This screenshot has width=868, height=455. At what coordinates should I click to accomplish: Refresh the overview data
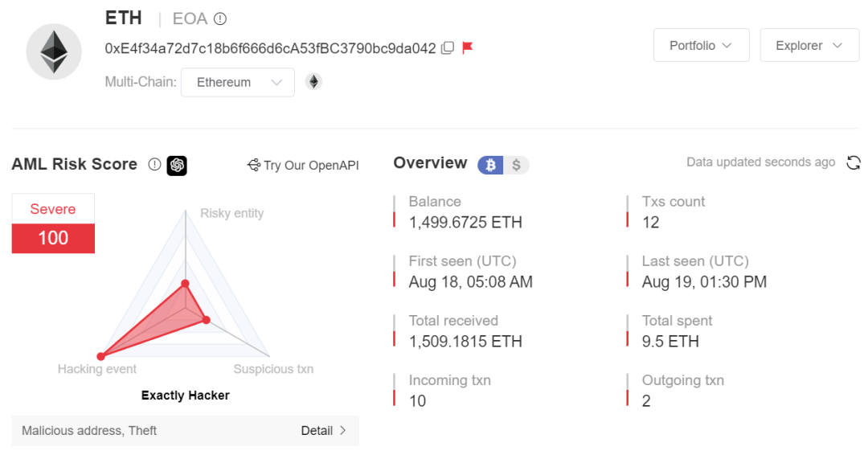[853, 162]
